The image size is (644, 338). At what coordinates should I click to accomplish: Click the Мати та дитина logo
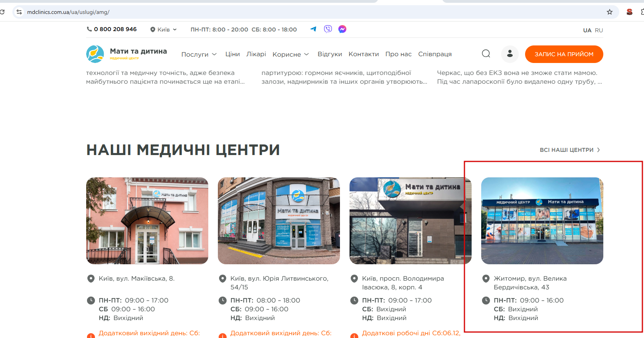click(x=126, y=54)
